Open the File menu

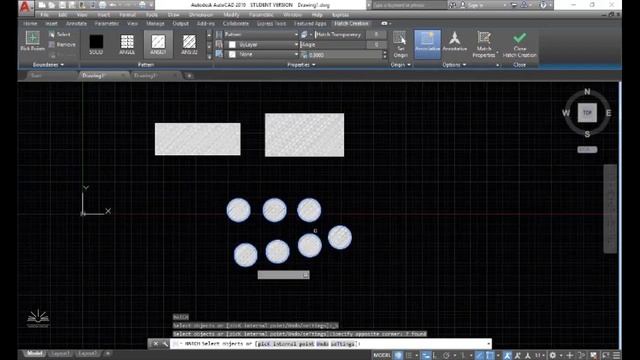[x=44, y=15]
